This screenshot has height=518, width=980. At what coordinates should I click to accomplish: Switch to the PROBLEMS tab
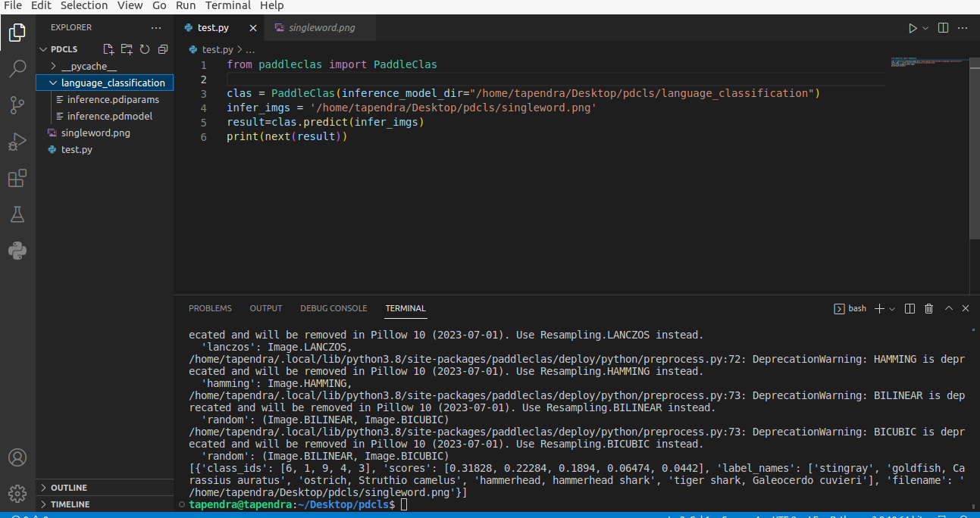pos(210,308)
